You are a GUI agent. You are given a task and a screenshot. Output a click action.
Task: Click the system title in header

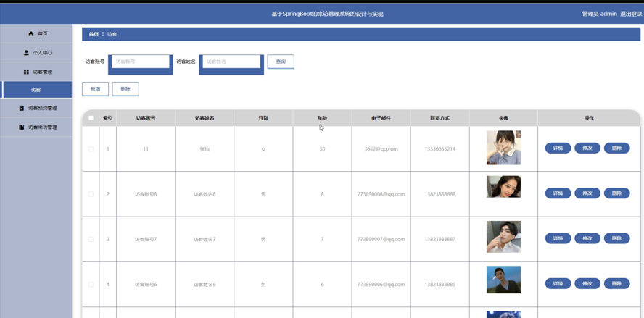327,14
